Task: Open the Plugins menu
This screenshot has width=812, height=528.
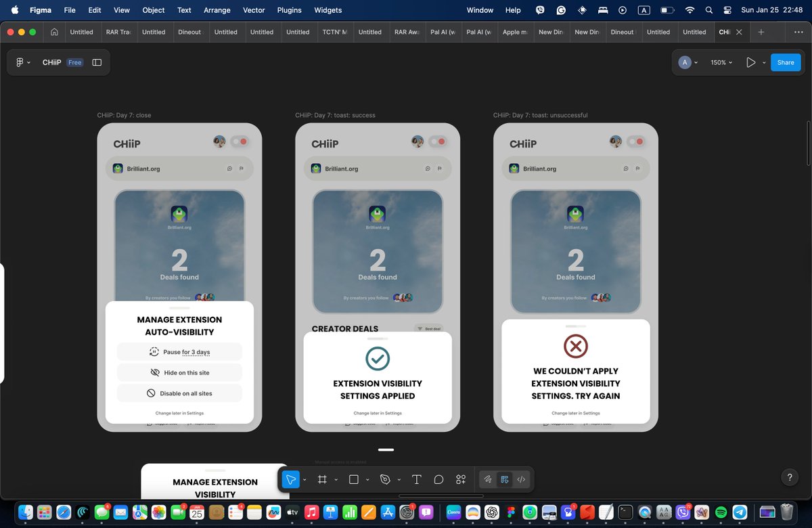Action: coord(290,10)
